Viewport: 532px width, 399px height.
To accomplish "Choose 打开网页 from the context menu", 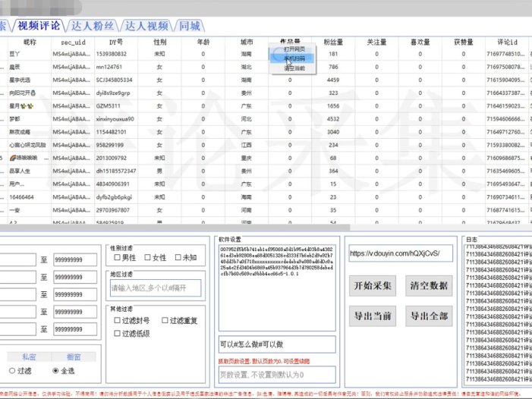I will coord(294,49).
